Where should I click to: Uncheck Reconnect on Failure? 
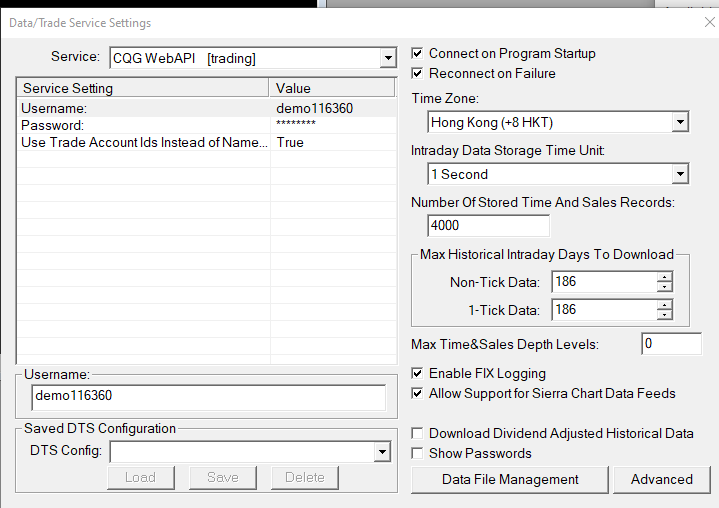pos(417,73)
